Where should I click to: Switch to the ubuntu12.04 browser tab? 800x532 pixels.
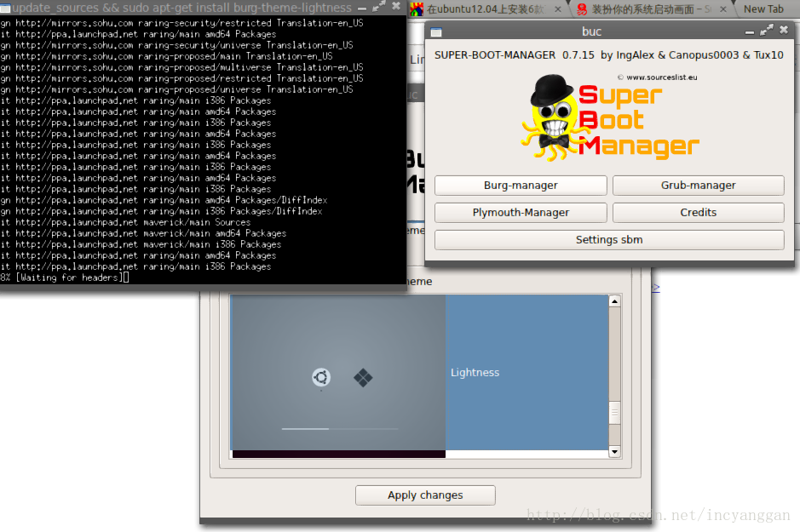click(485, 9)
